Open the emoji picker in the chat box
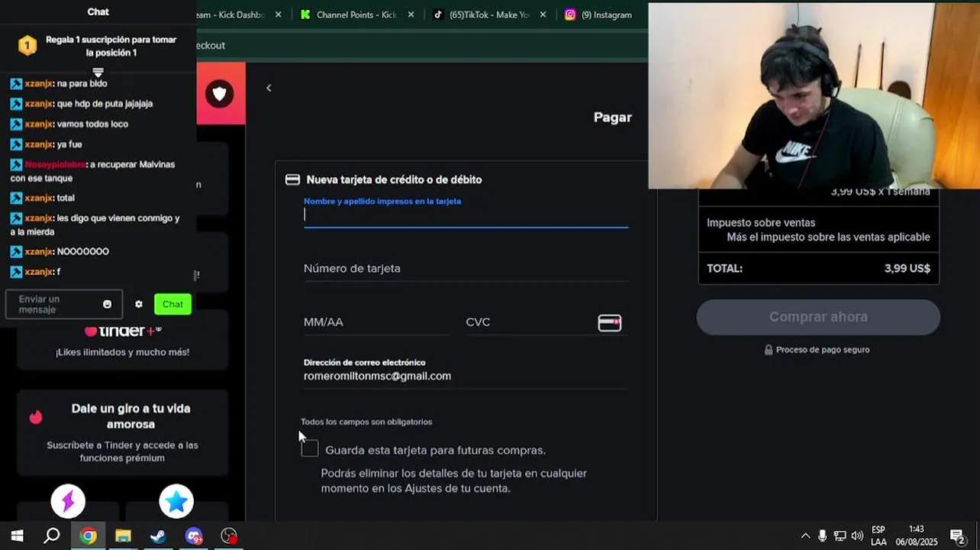980x550 pixels. [107, 304]
